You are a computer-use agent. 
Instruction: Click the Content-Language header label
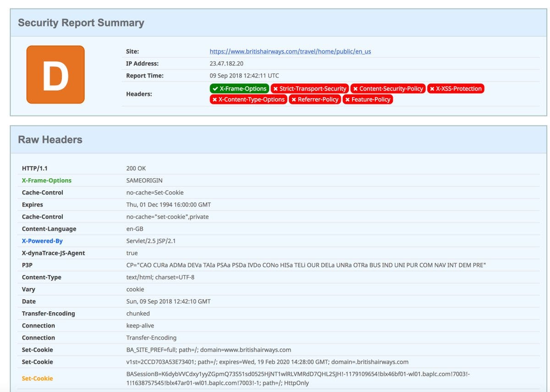click(49, 229)
